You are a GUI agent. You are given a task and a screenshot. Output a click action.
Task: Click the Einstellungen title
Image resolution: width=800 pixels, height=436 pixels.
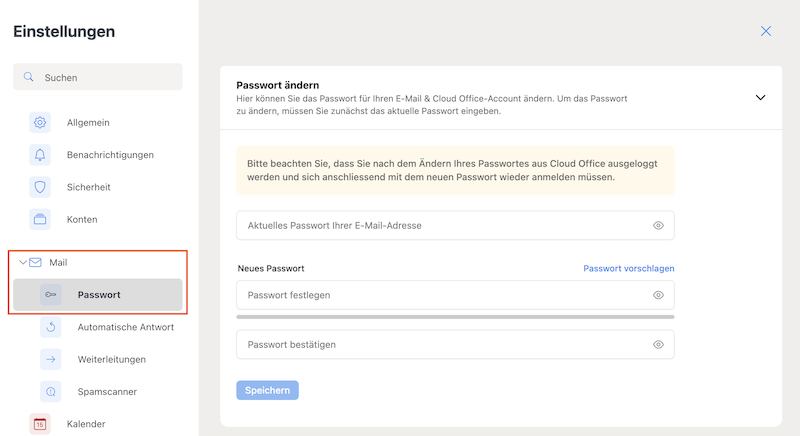pyautogui.click(x=64, y=31)
